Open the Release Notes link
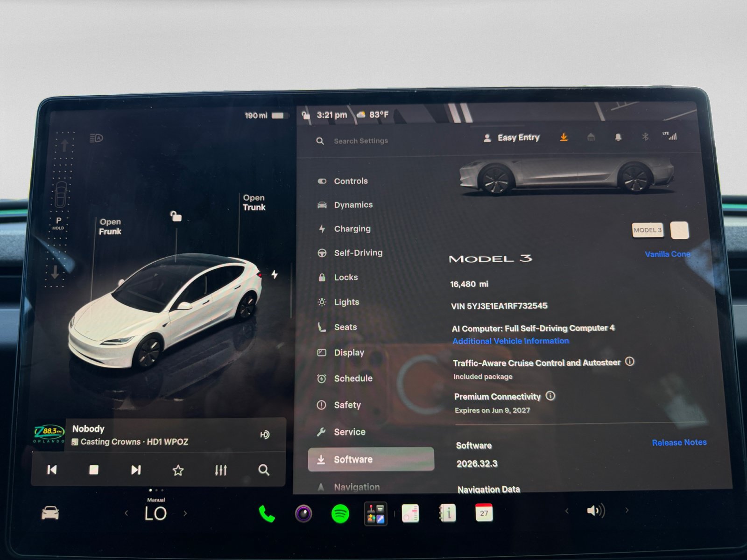747x560 pixels. [x=679, y=442]
